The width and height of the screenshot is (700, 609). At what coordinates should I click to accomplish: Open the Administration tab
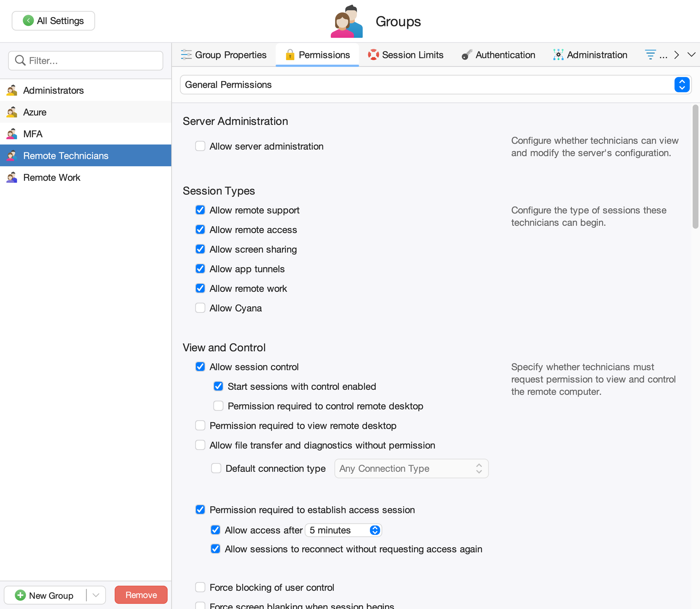point(590,55)
